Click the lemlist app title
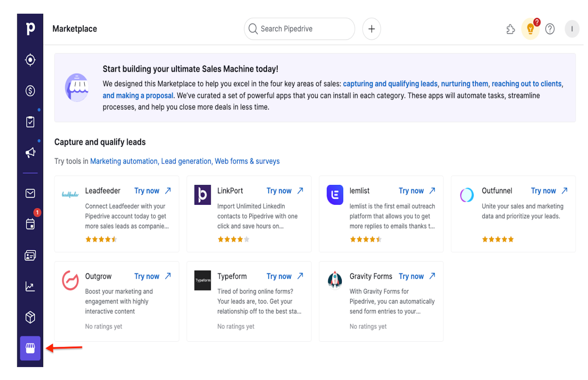588x380 pixels. pyautogui.click(x=359, y=191)
